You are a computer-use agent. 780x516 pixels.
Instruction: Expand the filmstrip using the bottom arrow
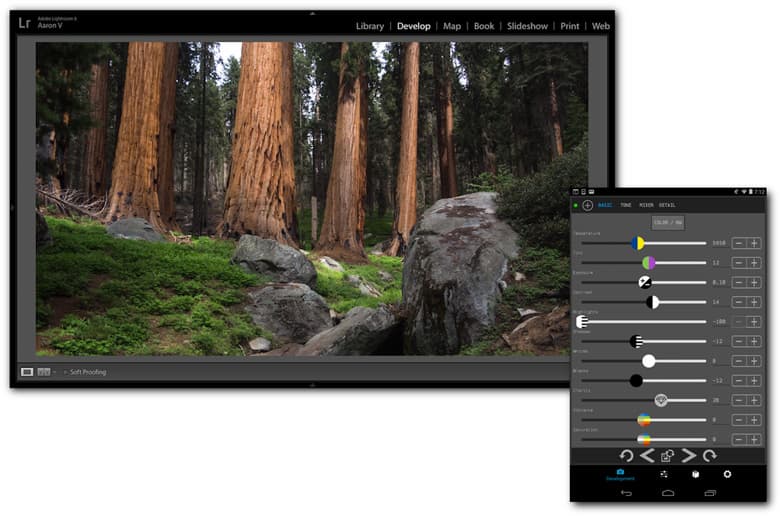312,385
